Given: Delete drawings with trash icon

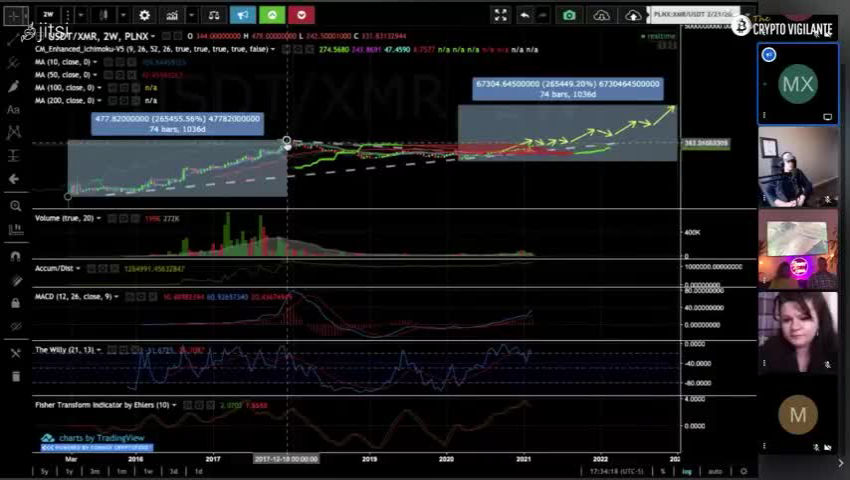Looking at the screenshot, I should pos(16,376).
